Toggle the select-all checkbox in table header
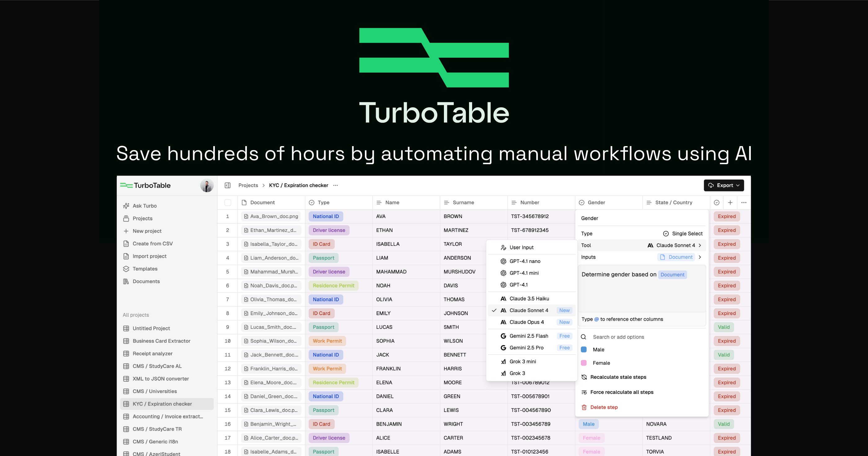The height and width of the screenshot is (456, 868). [x=228, y=202]
